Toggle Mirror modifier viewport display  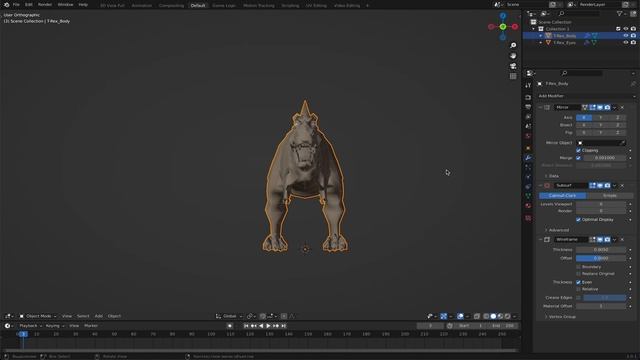[600, 107]
